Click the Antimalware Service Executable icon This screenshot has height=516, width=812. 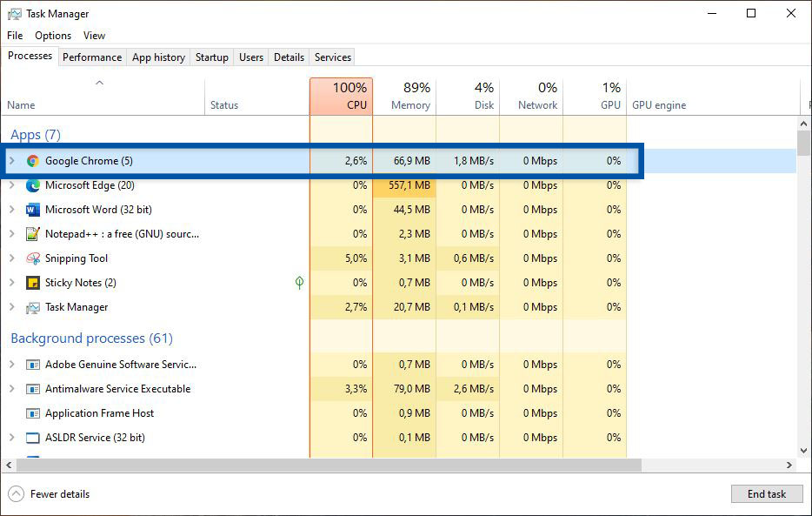[x=34, y=389]
